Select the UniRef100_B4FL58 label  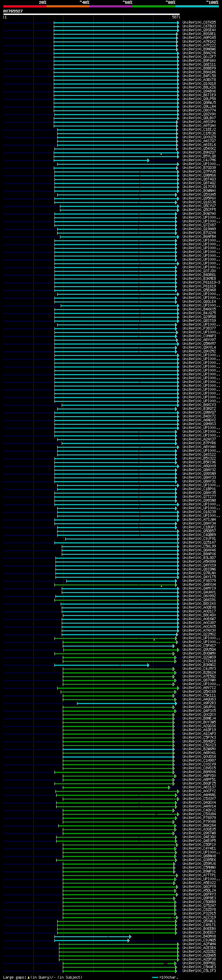tap(199, 76)
